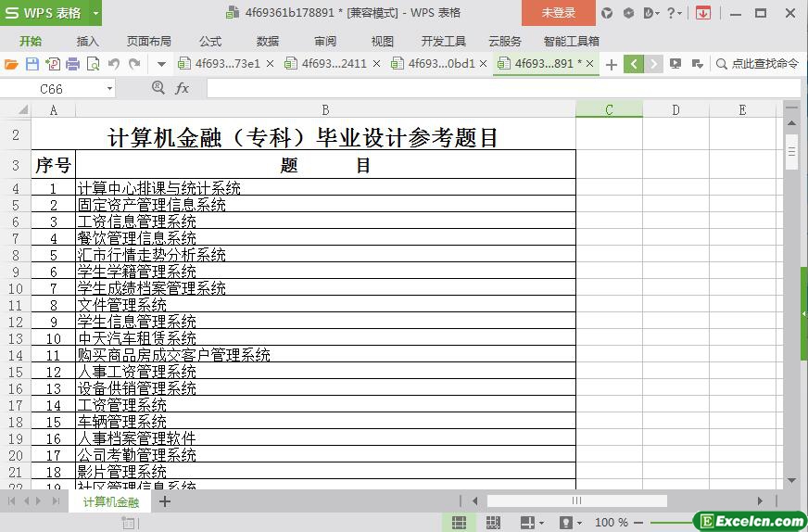The height and width of the screenshot is (532, 808).
Task: Open the 数据 ribbon tab
Action: 268,41
